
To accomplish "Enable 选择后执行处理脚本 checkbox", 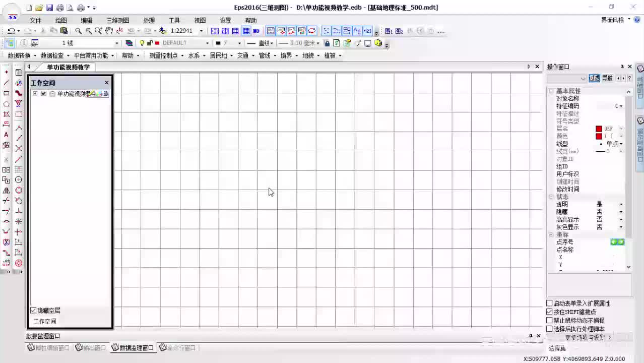I will (550, 329).
